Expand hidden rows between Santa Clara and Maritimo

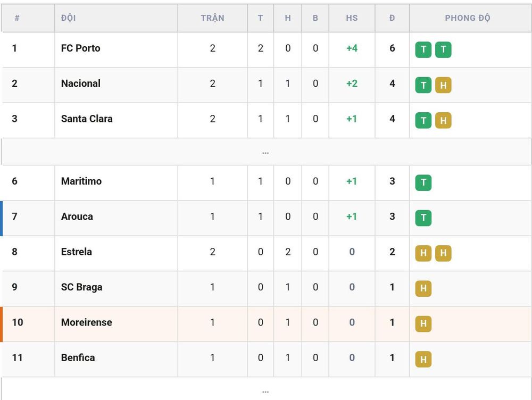[266, 152]
